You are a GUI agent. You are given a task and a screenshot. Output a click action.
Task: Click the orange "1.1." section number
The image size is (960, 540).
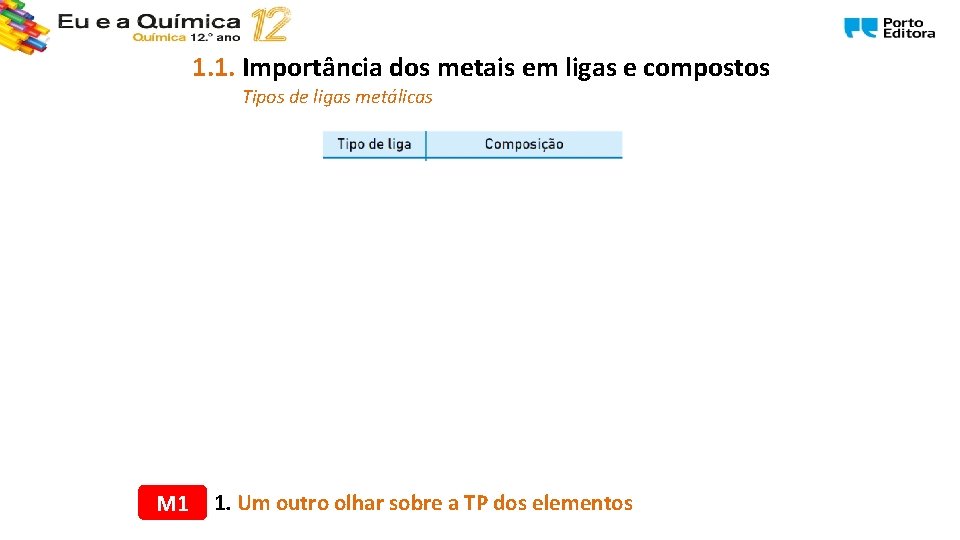click(214, 68)
